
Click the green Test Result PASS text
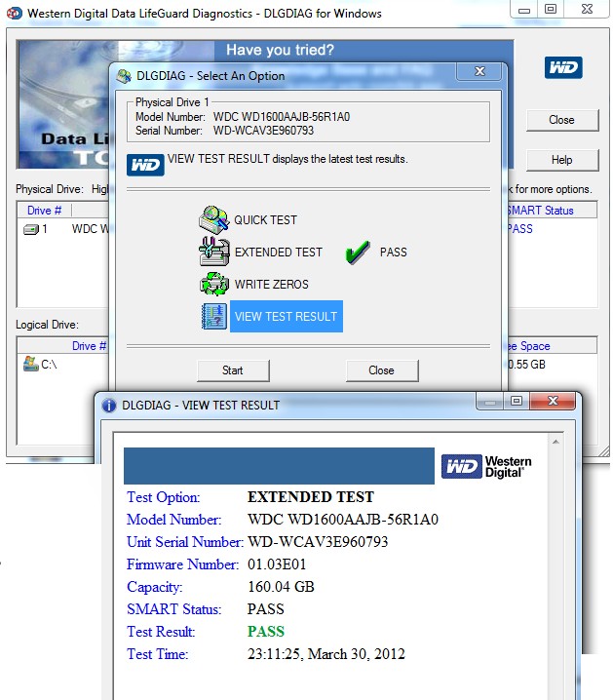pos(266,632)
